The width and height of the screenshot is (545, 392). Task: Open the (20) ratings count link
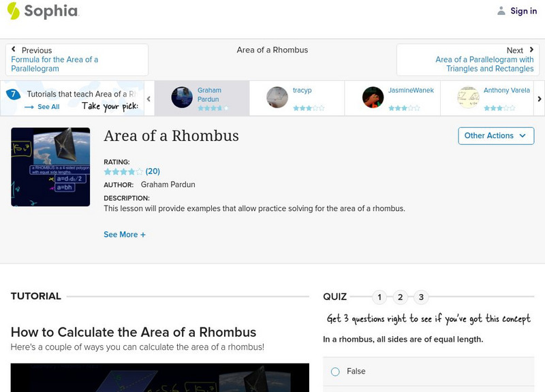pos(153,171)
